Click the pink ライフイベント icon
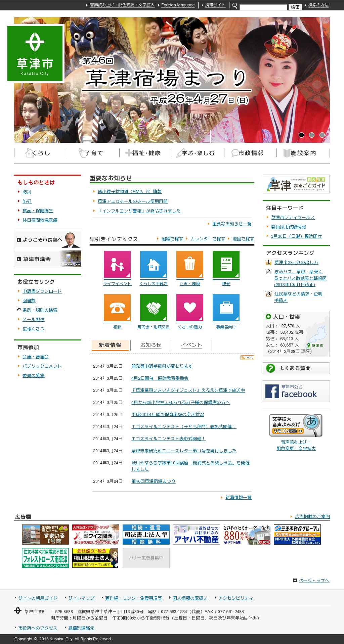This screenshot has width=344, height=644. click(x=117, y=264)
